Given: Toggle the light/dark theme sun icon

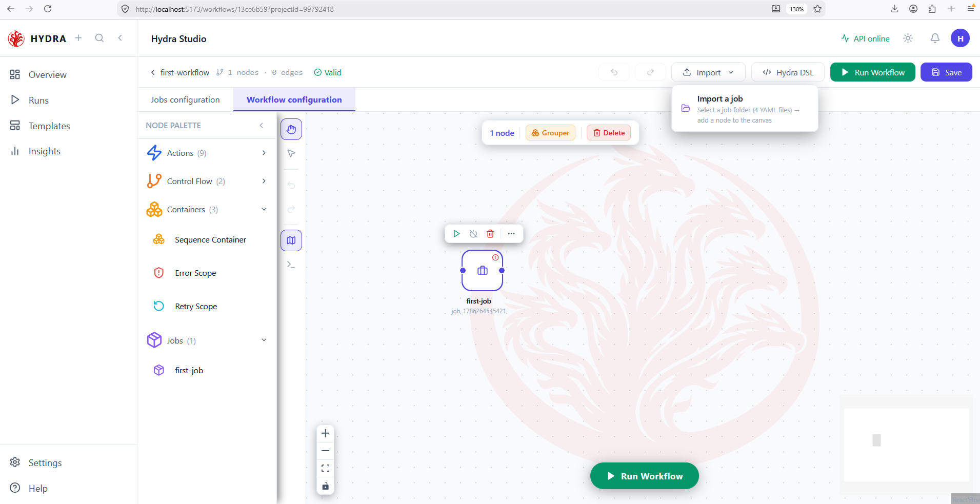Looking at the screenshot, I should [x=908, y=38].
